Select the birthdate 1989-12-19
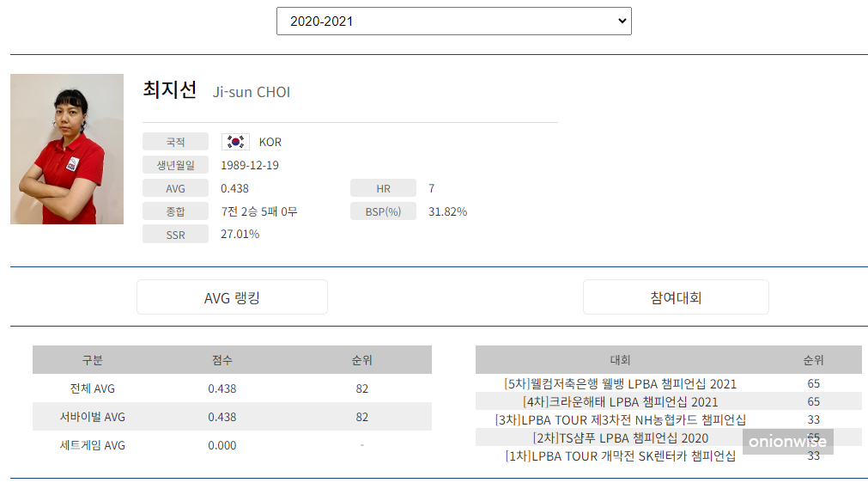This screenshot has height=489, width=868. click(250, 165)
